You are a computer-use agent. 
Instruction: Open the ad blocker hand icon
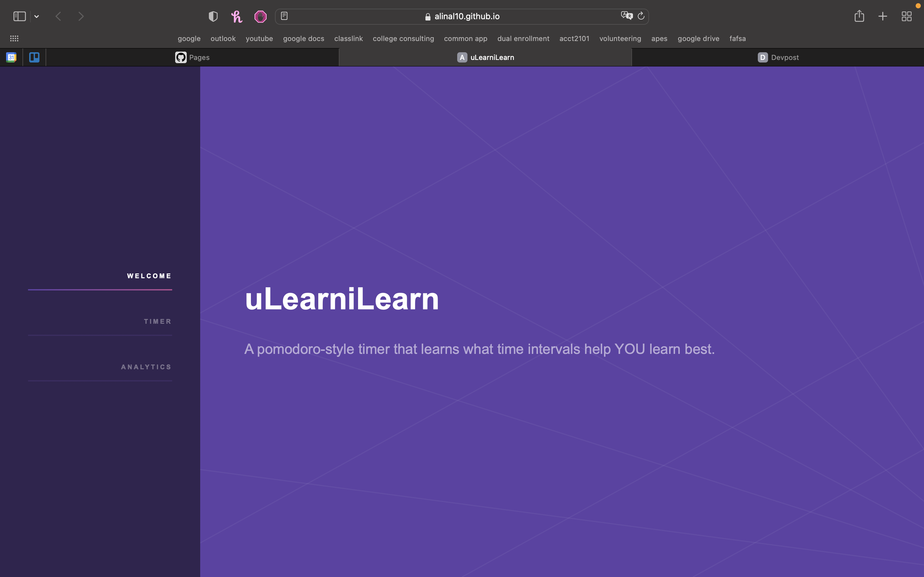point(261,16)
